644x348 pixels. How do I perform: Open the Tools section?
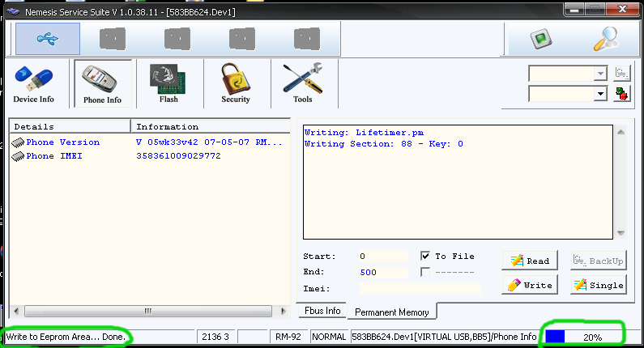pos(303,84)
